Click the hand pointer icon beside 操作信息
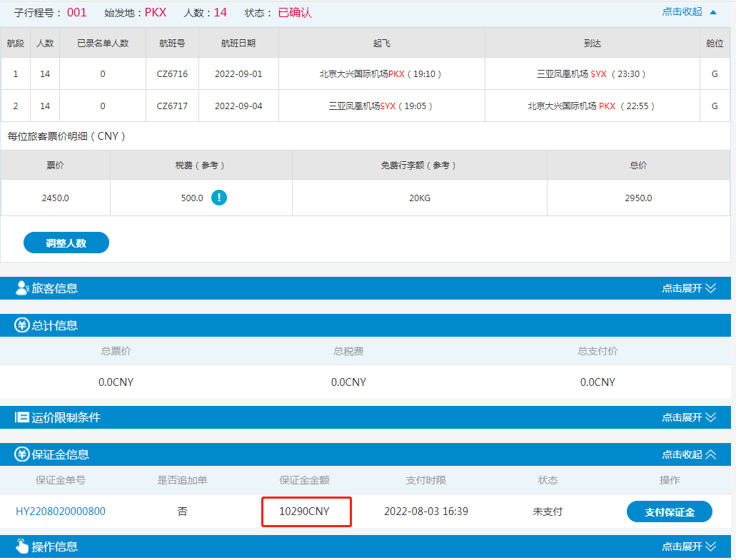The width and height of the screenshot is (736, 560). (22, 546)
